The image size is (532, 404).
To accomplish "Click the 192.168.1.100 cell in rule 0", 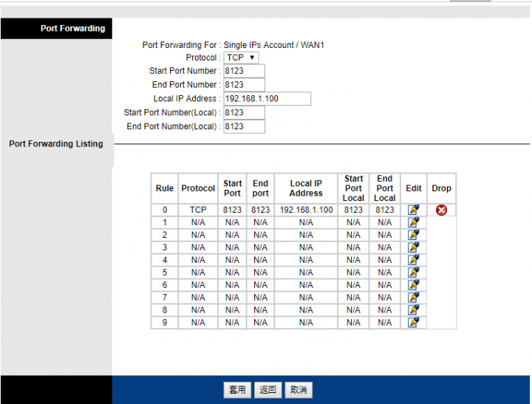I will click(x=306, y=210).
